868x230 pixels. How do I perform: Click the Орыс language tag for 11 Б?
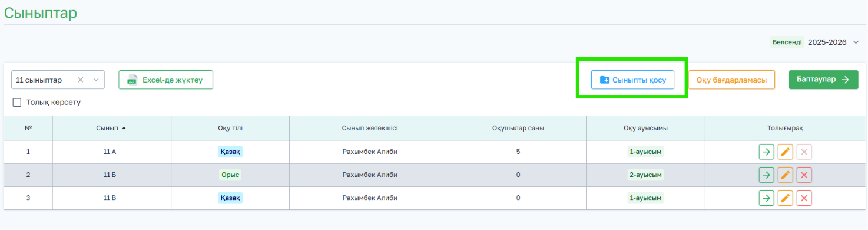[230, 175]
